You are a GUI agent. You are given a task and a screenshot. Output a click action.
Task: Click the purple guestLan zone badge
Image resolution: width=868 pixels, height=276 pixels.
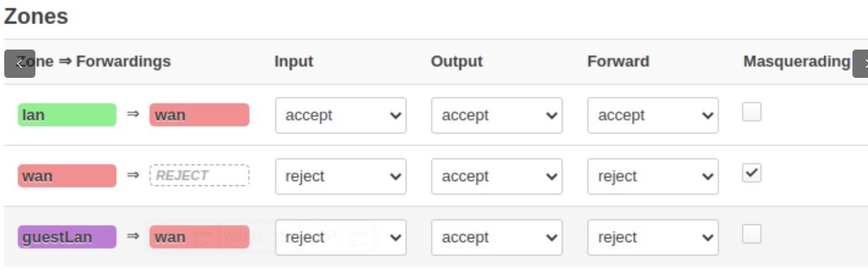(67, 236)
